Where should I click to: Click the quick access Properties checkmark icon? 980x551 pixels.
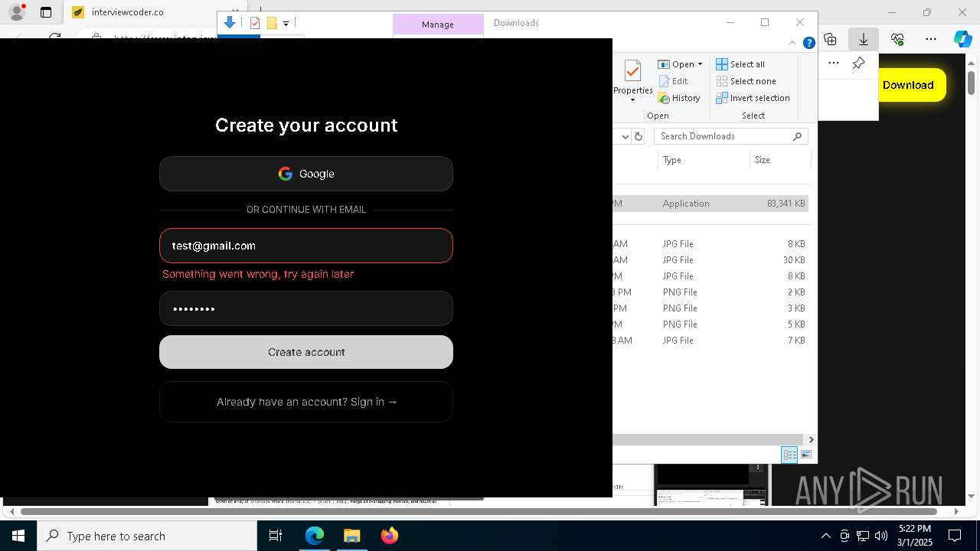(255, 23)
